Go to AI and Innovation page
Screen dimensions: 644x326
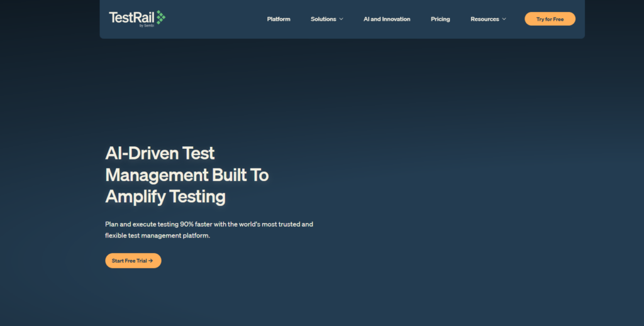(x=387, y=19)
